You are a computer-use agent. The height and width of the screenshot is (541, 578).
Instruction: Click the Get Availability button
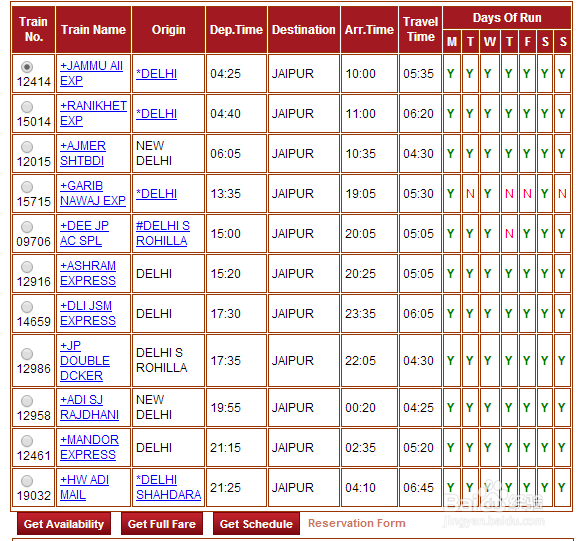pos(64,524)
